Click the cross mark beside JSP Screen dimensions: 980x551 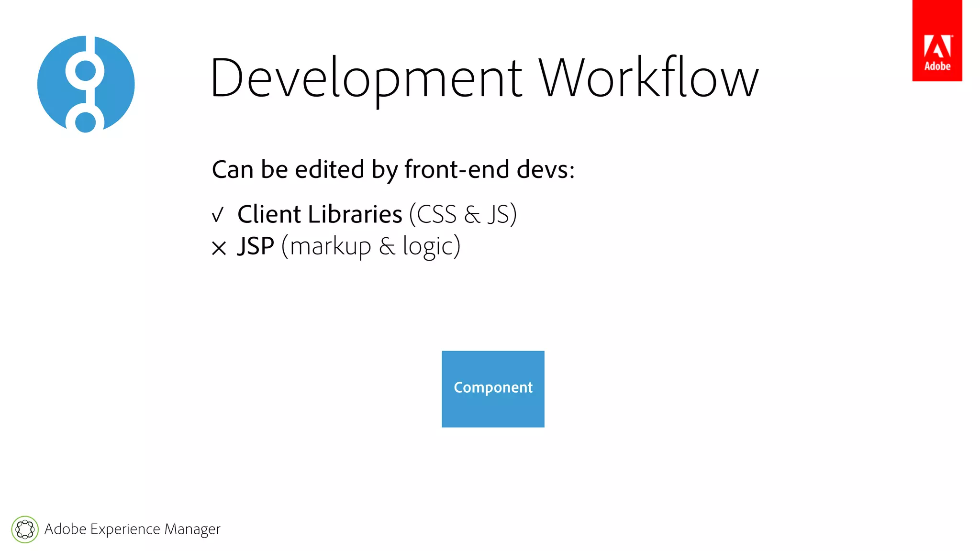(219, 248)
